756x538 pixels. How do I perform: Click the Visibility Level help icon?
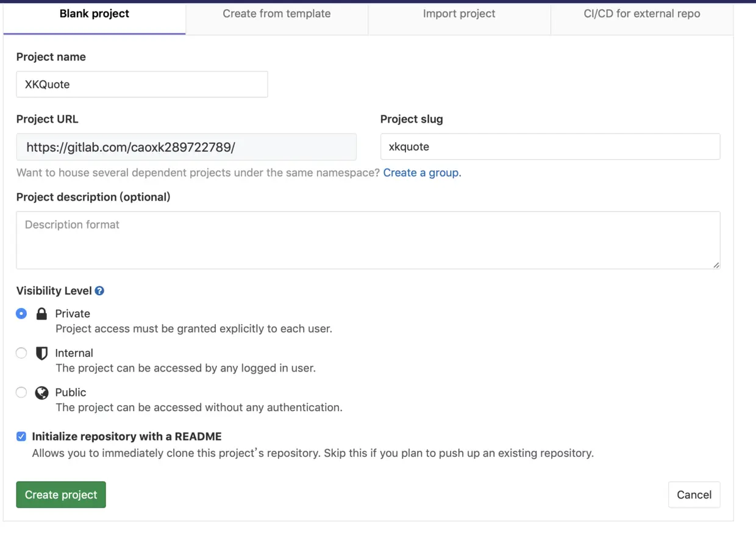[x=99, y=291]
